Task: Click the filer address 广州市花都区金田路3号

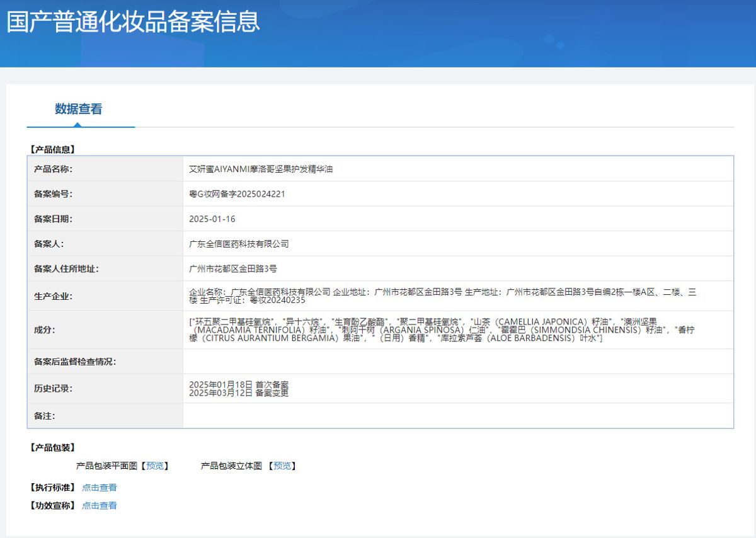Action: pos(233,269)
